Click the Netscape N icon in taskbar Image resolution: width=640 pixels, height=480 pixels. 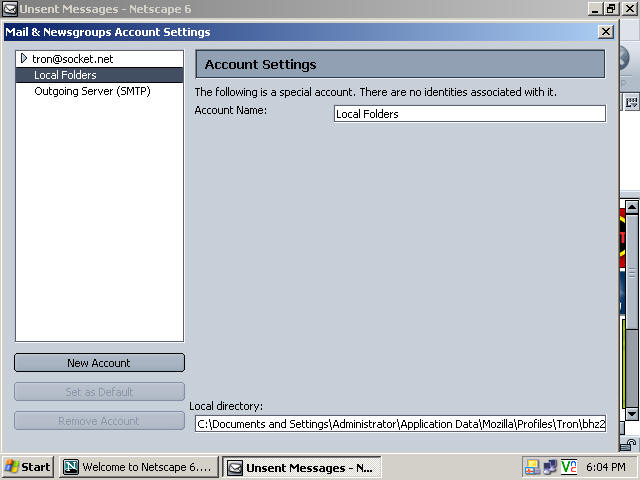(71, 467)
